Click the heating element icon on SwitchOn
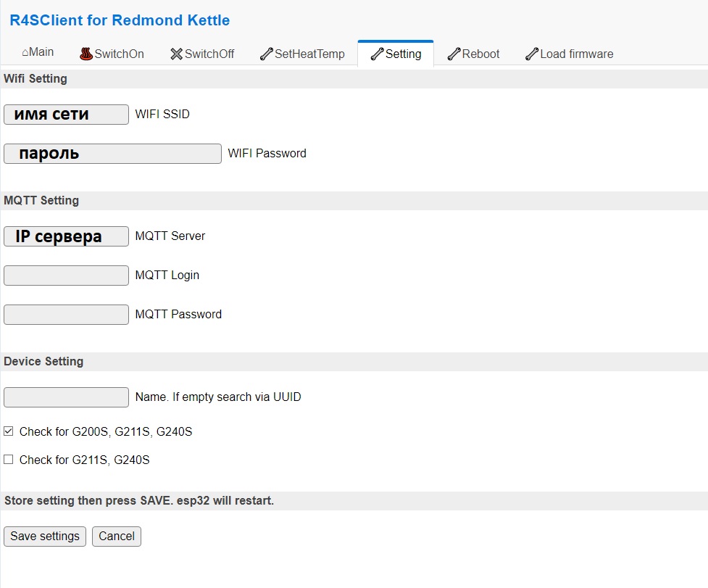This screenshot has width=708, height=588. point(86,54)
